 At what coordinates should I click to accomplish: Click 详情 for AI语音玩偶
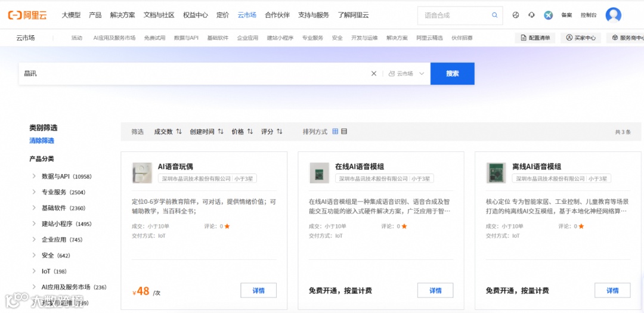tap(258, 290)
